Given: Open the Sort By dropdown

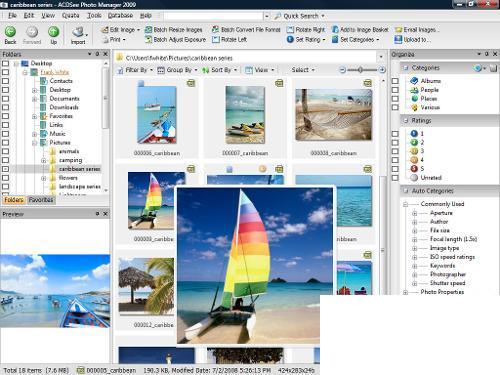Looking at the screenshot, I should 219,70.
